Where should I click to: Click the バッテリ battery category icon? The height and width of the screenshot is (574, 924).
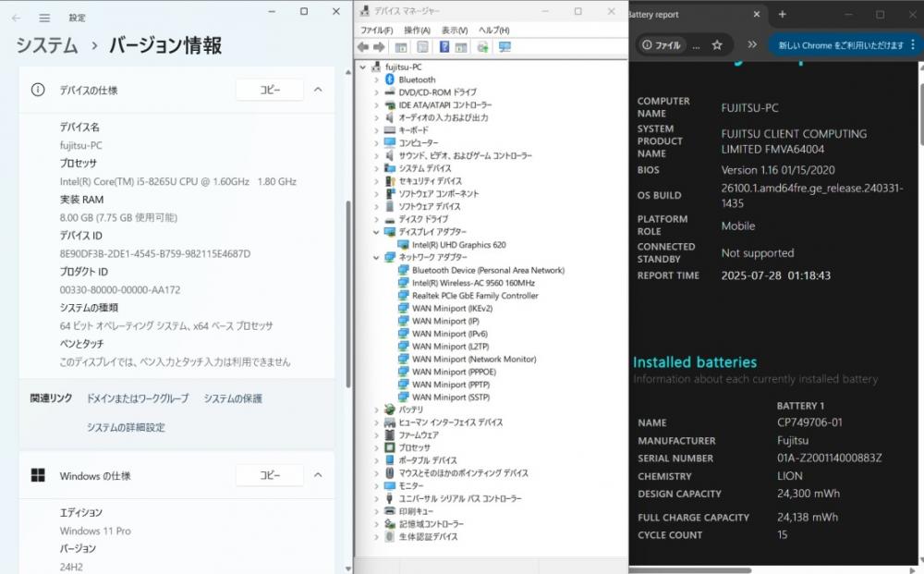[390, 409]
